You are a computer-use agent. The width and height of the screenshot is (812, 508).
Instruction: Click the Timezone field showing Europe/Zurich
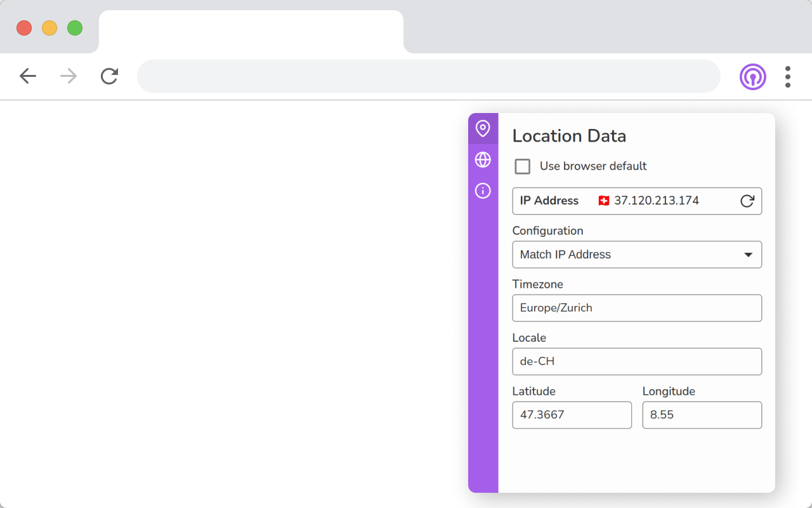[x=637, y=308]
